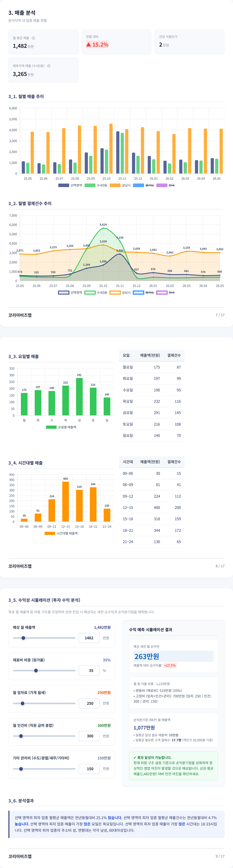Viewport: 233px width, 868px height.
Task: Toggle the 시간대별 매출액 legend item
Action: click(61, 533)
